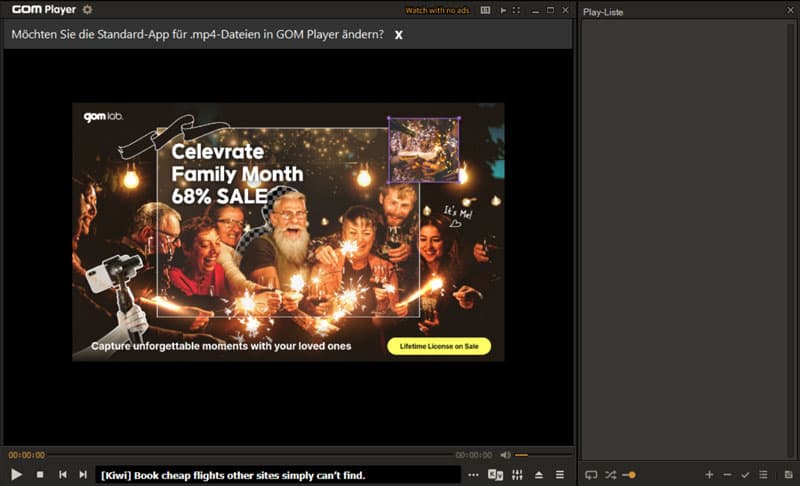Click the playback seek bar
The image size is (800, 486).
(250, 454)
